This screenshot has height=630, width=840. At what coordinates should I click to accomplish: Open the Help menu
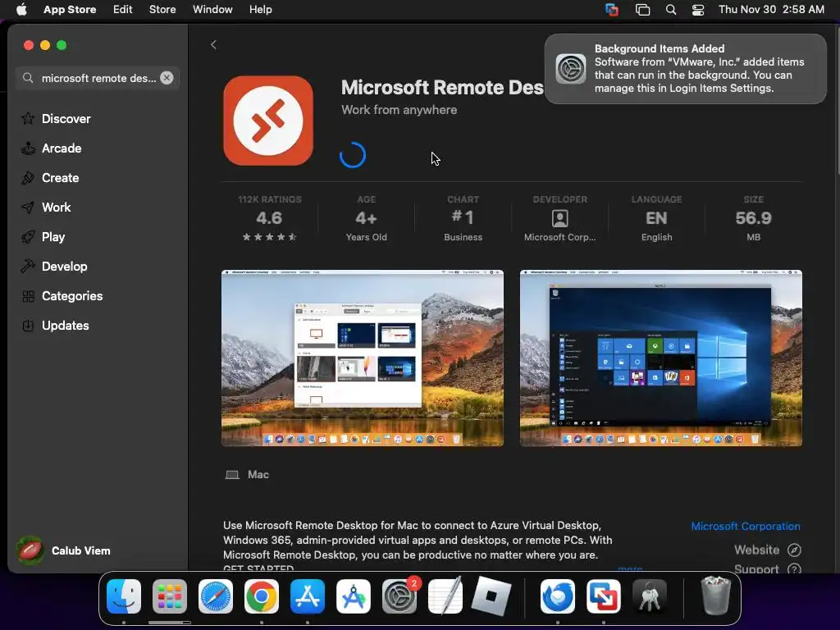point(260,10)
